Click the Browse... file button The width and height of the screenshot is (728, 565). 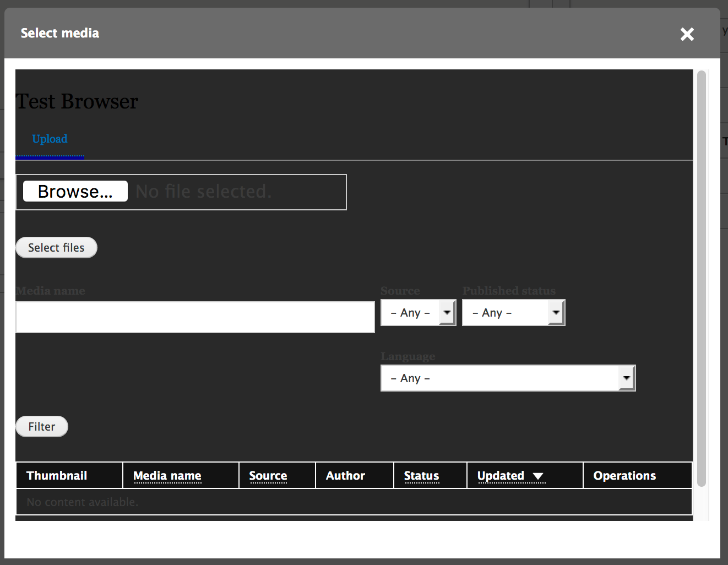pos(75,192)
